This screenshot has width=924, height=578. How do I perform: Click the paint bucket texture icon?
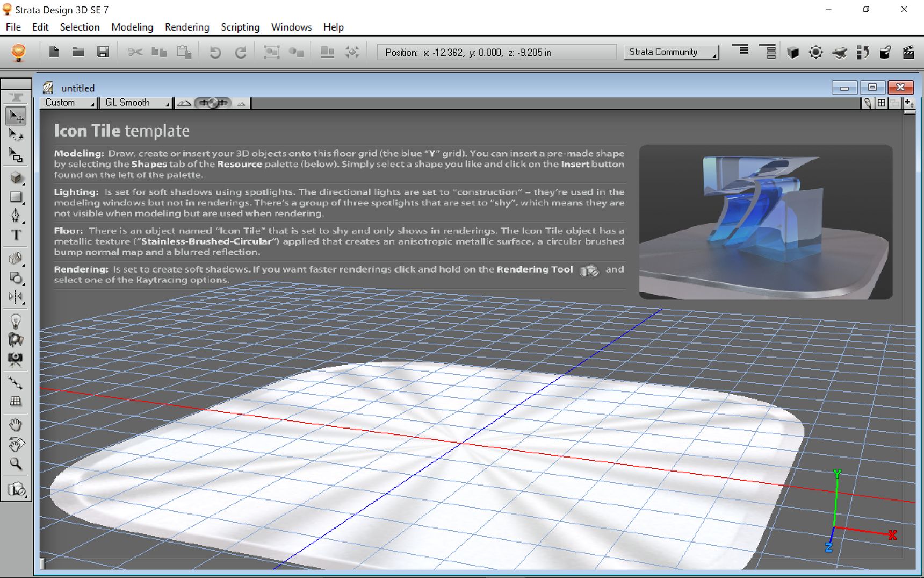(885, 52)
